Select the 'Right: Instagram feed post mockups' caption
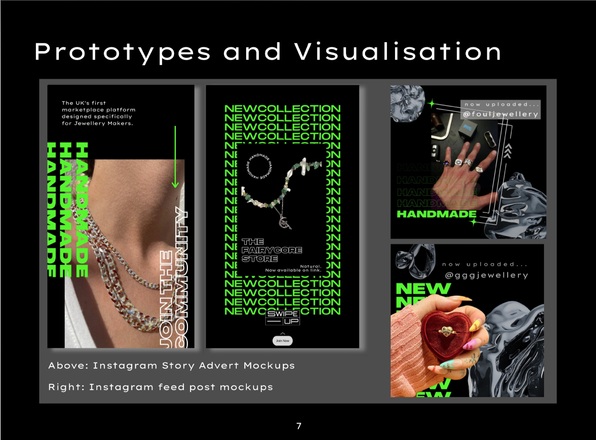 coord(160,387)
